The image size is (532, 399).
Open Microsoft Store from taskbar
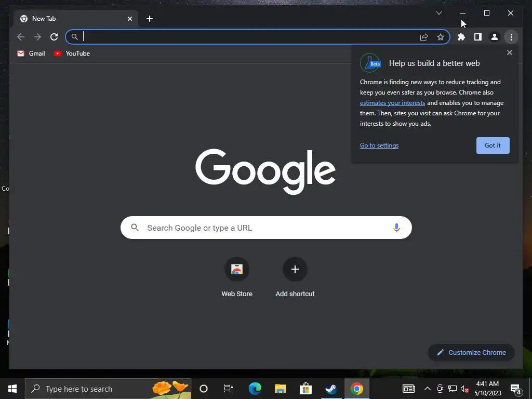pos(305,389)
